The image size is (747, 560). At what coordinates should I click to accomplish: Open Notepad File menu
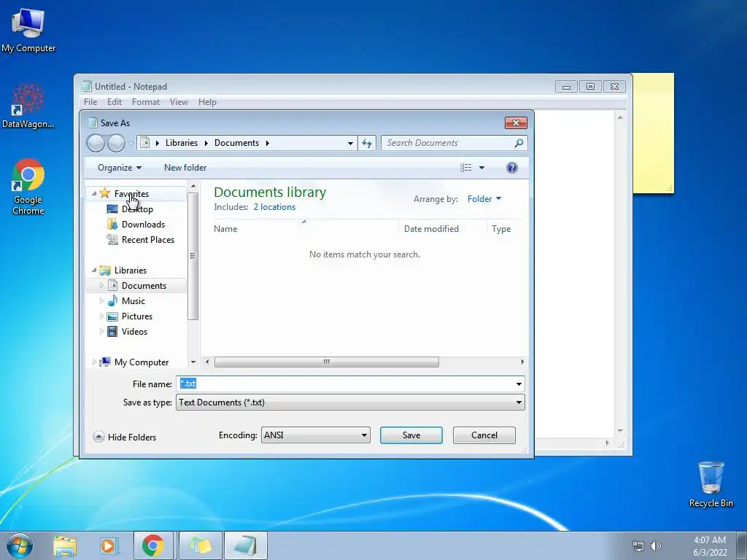(90, 102)
